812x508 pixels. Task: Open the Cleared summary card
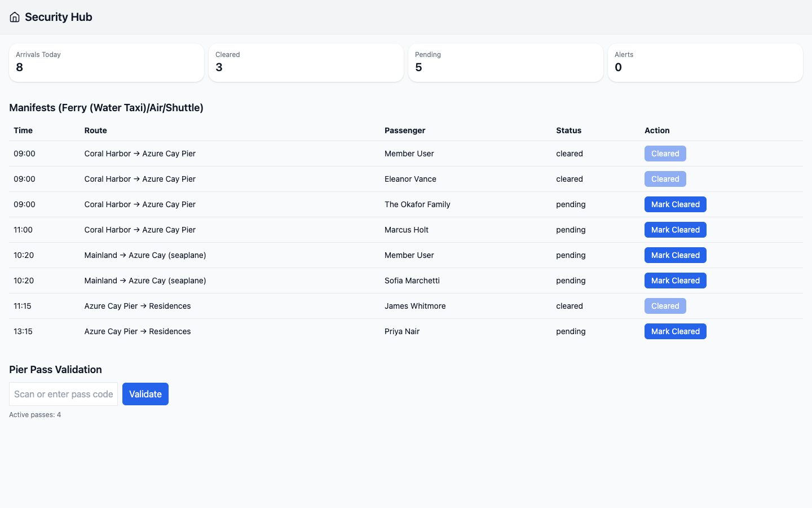(306, 63)
